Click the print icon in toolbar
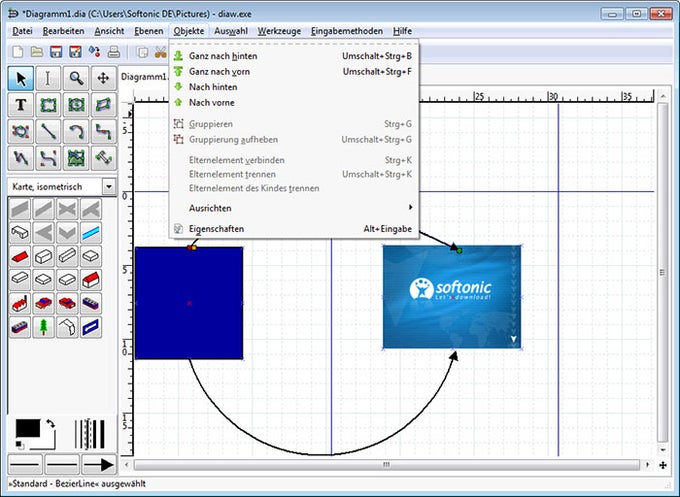This screenshot has width=680, height=497. tap(114, 52)
